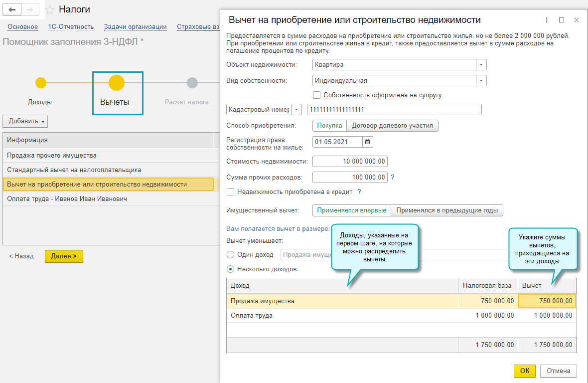The width and height of the screenshot is (588, 383).
Task: Click the Стоимость недвижимости input field
Action: pyautogui.click(x=350, y=162)
